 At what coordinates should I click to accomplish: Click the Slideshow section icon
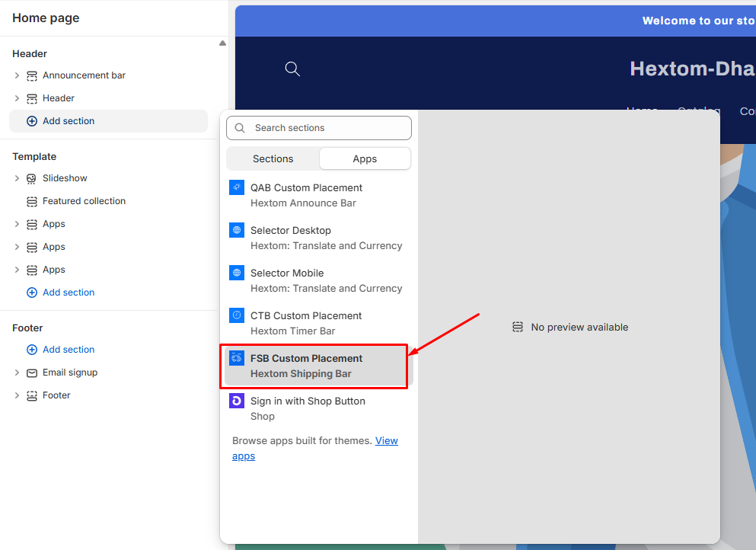tap(31, 178)
